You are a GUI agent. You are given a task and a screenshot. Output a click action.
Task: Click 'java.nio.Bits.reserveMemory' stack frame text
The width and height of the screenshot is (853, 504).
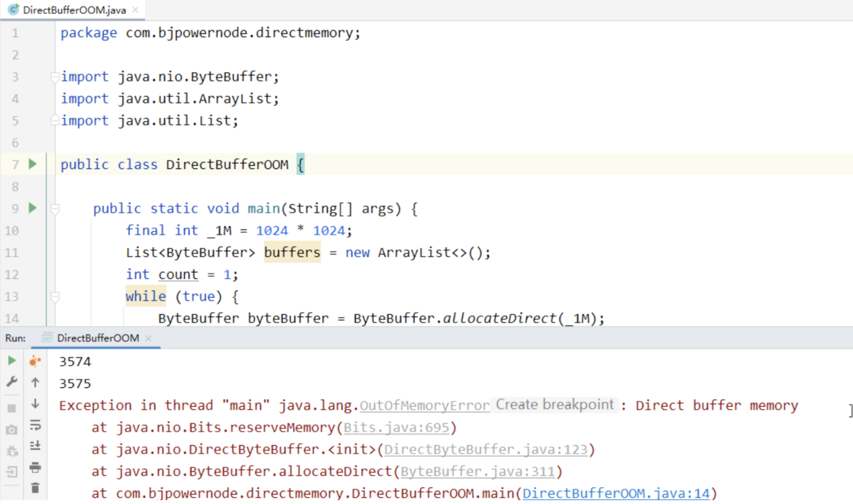click(225, 428)
